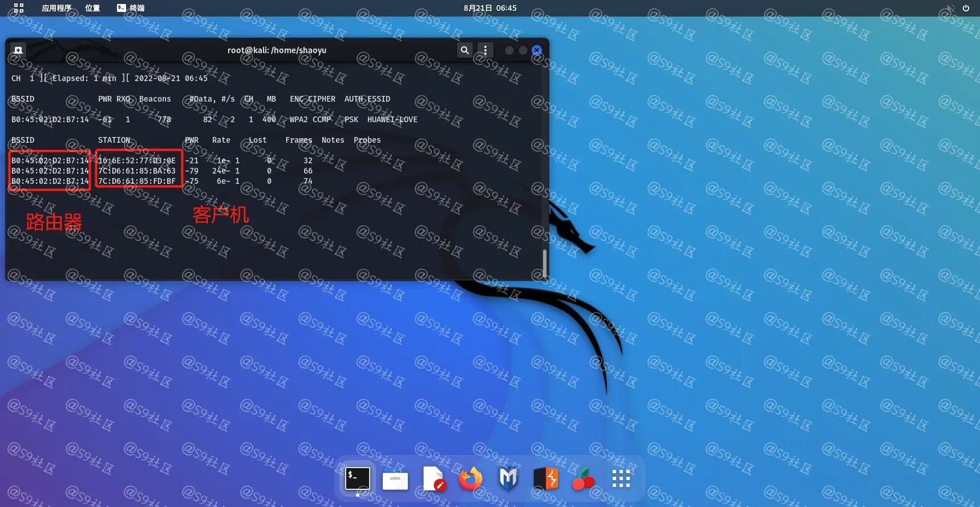Click the Beacons column header
The image size is (980, 507).
(x=155, y=99)
